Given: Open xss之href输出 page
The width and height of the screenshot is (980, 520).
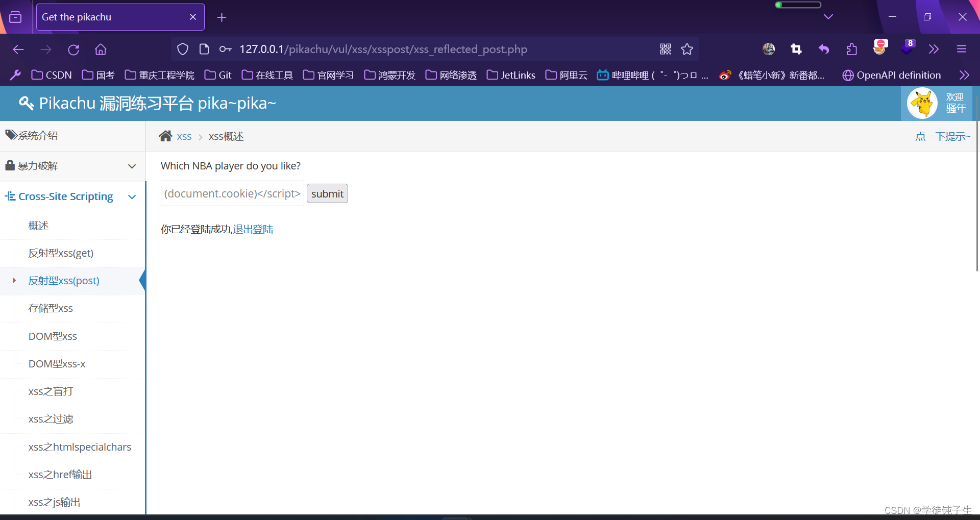Looking at the screenshot, I should tap(60, 475).
